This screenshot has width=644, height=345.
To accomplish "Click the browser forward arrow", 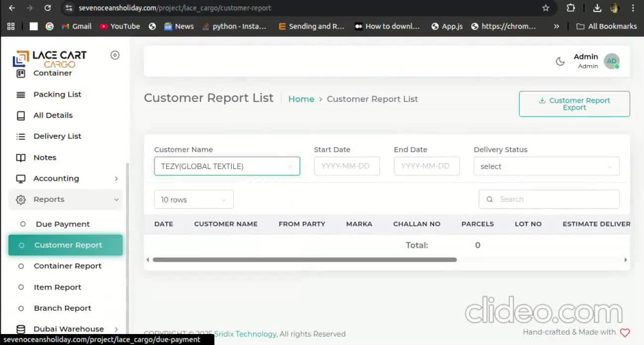I will [30, 8].
